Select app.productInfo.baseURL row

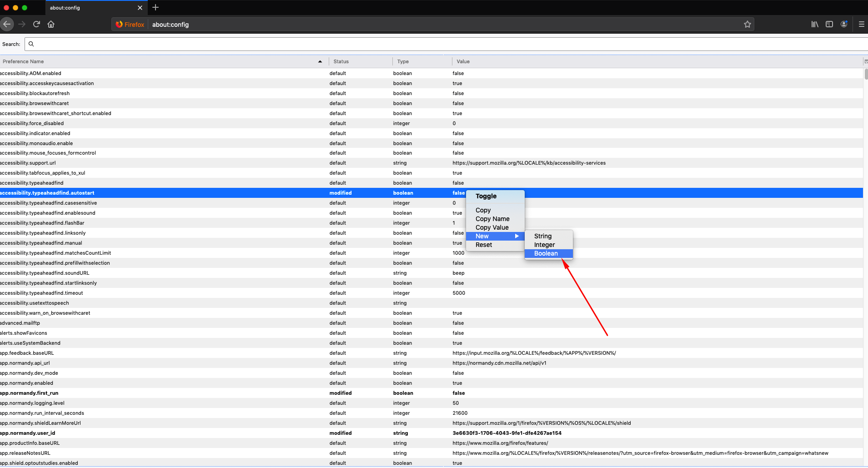point(431,443)
